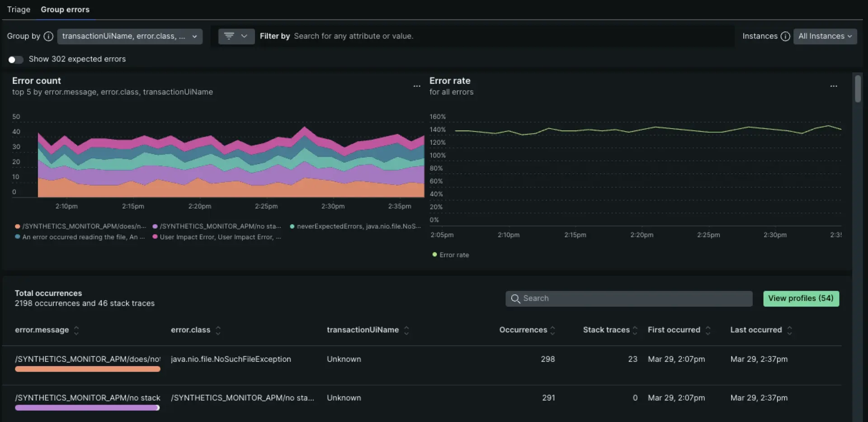
Task: Sort table by Occurrences column
Action: 552,330
